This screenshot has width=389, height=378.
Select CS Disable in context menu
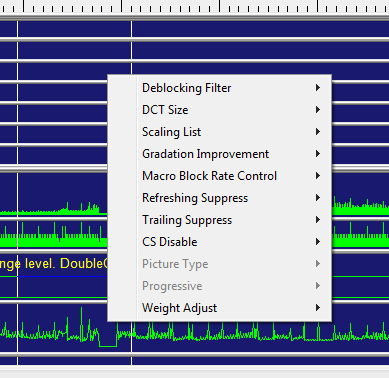coord(219,242)
